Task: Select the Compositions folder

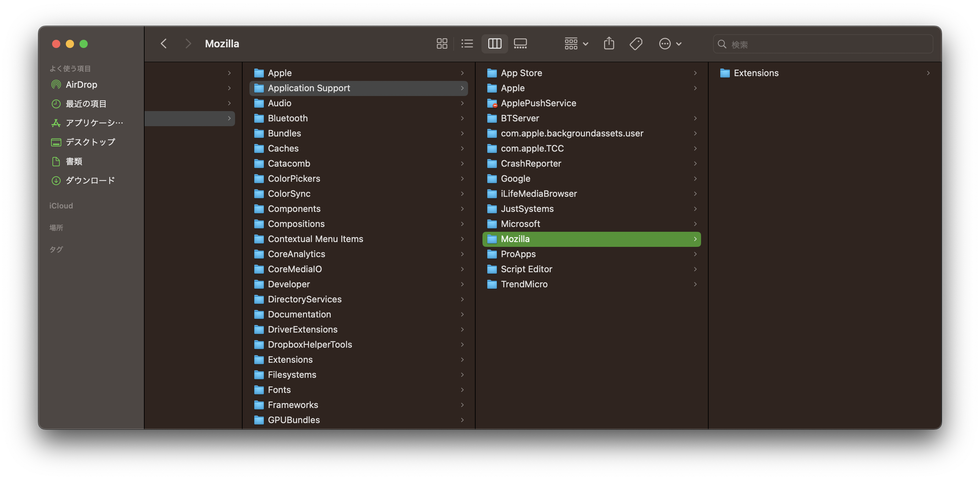Action: [358, 224]
